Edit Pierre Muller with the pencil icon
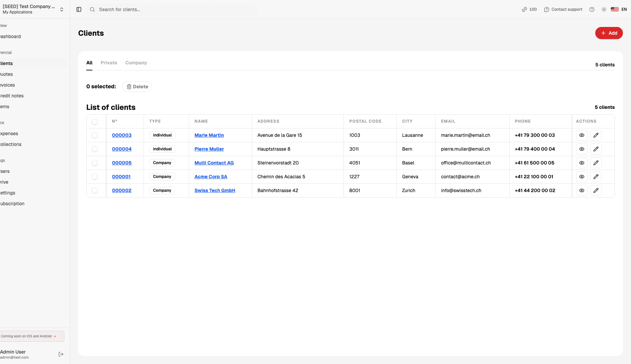This screenshot has width=631, height=364. click(x=596, y=149)
